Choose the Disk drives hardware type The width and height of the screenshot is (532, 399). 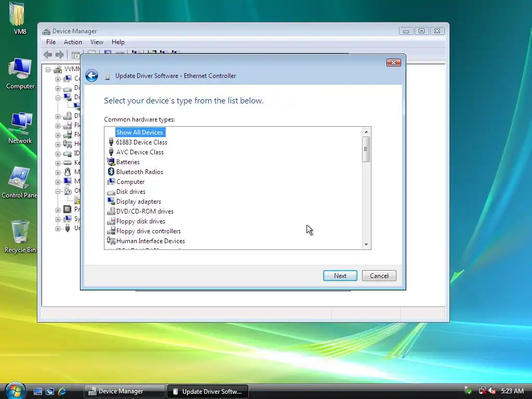[130, 191]
